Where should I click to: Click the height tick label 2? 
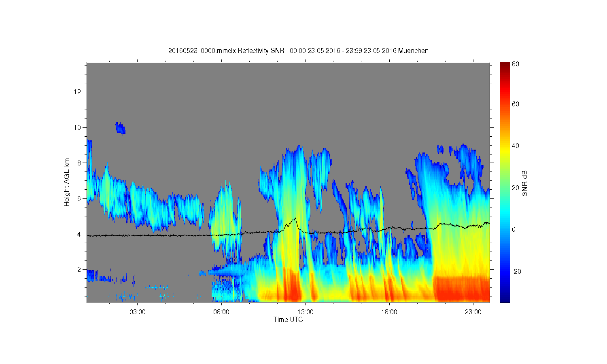[80, 270]
